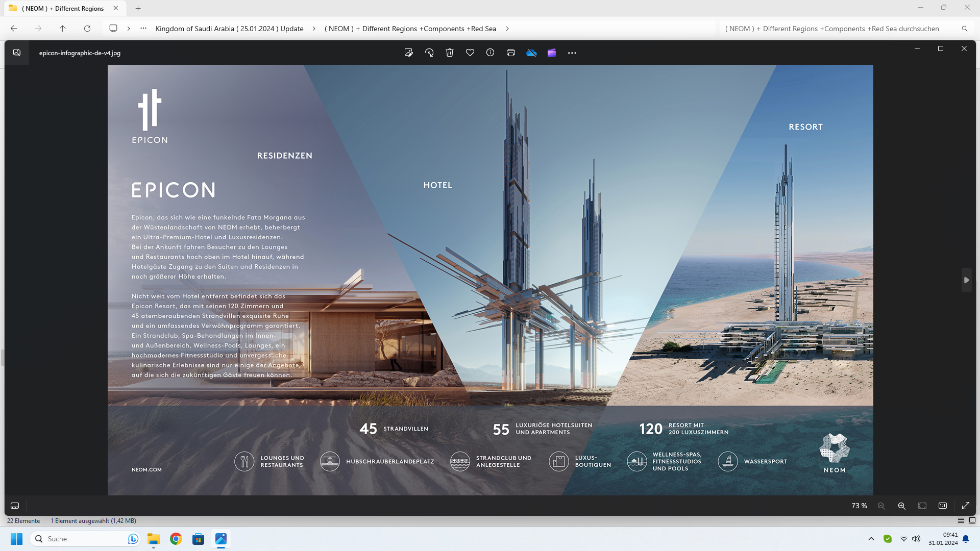This screenshot has width=980, height=551.
Task: Click the This PC monitor icon in address bar
Action: coord(113,29)
